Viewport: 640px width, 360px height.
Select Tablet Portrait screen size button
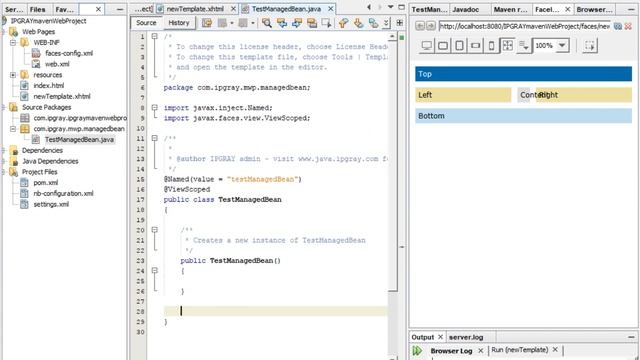(x=459, y=46)
